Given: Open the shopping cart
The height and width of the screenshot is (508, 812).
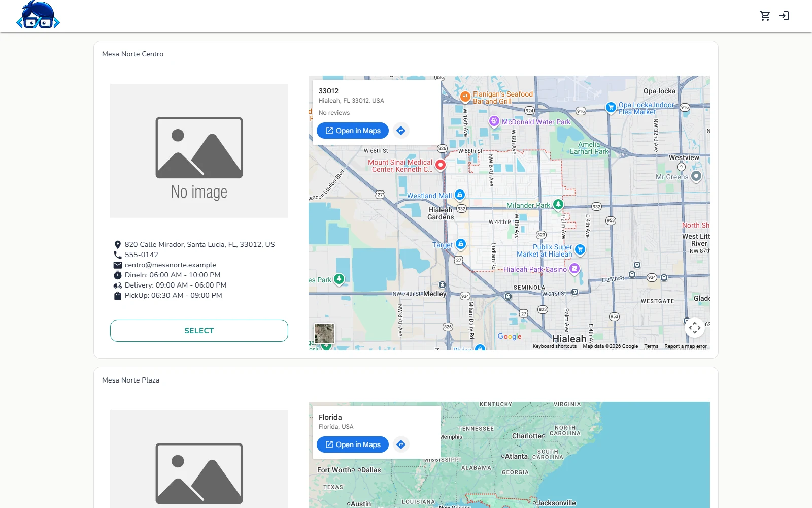Looking at the screenshot, I should [x=765, y=16].
